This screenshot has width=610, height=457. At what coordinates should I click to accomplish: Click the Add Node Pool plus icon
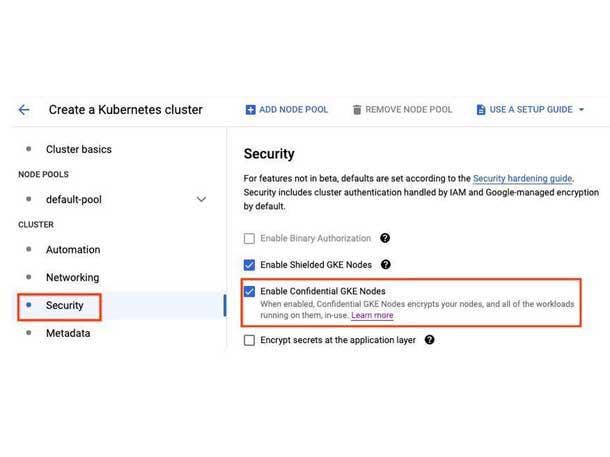click(x=250, y=110)
